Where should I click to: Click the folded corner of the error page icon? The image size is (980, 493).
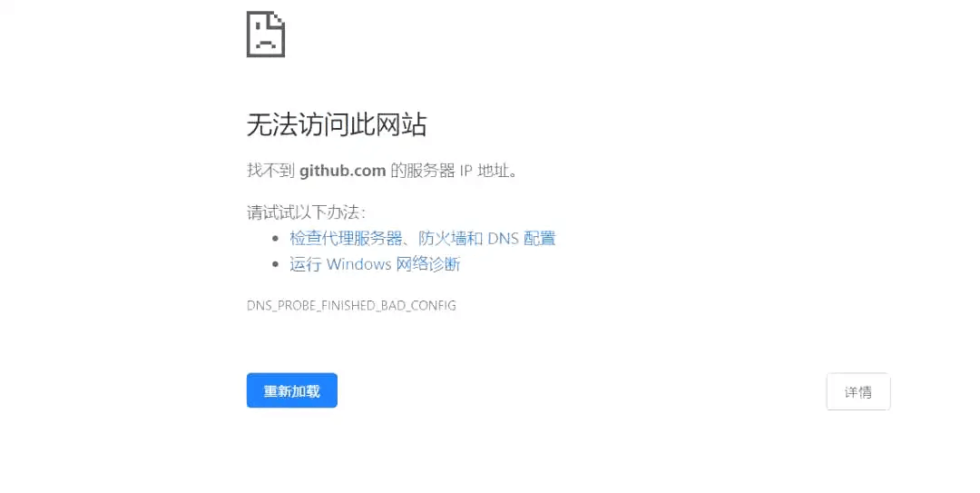point(278,19)
